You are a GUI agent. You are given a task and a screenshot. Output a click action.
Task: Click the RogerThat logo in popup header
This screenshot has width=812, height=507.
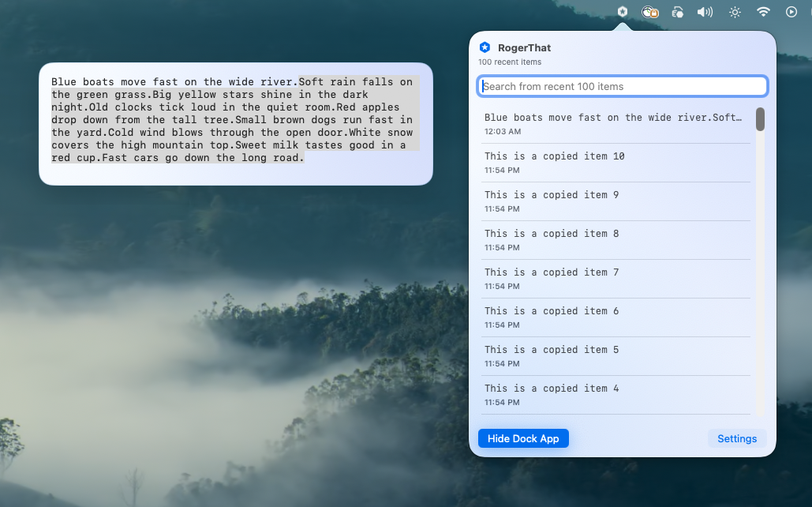click(x=485, y=47)
